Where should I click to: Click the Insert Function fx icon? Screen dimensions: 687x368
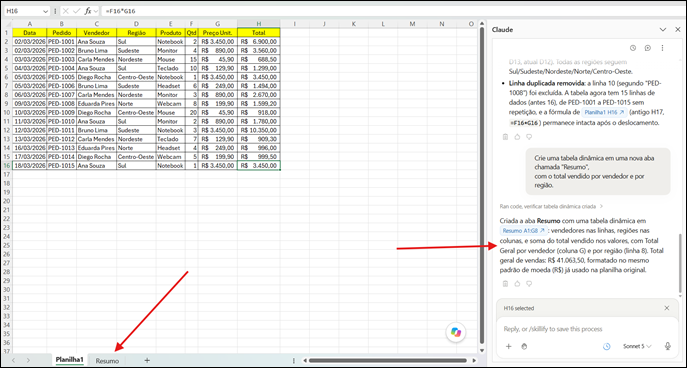[x=88, y=11]
